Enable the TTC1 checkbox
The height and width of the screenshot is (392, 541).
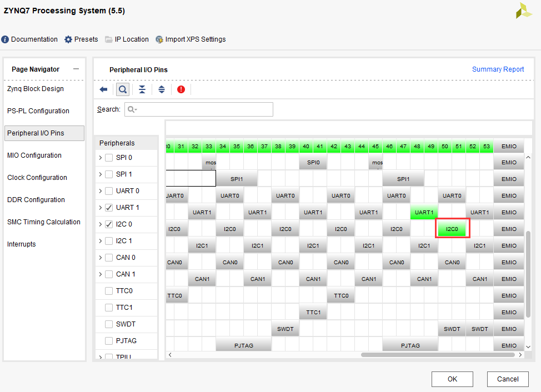[109, 308]
